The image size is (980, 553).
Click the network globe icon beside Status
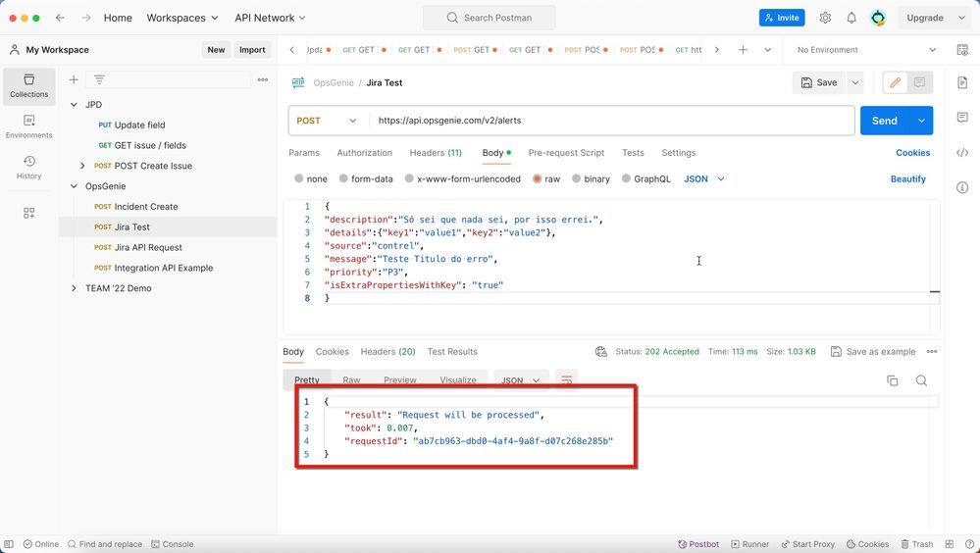tap(601, 352)
